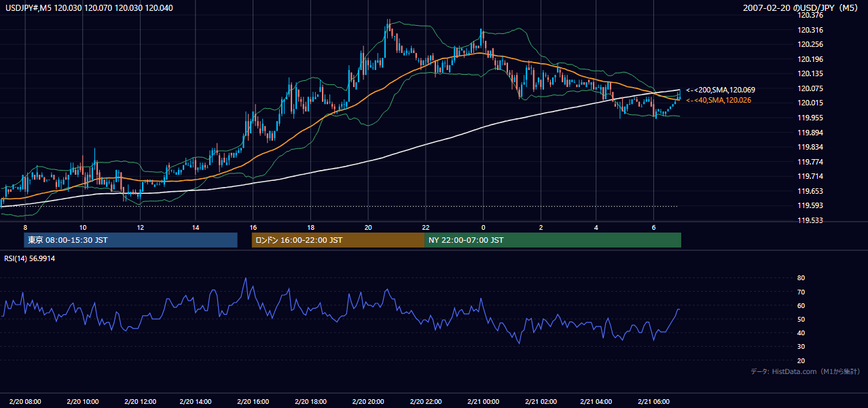Click price axis value 119.533
This screenshot has height=408, width=868.
click(x=811, y=220)
